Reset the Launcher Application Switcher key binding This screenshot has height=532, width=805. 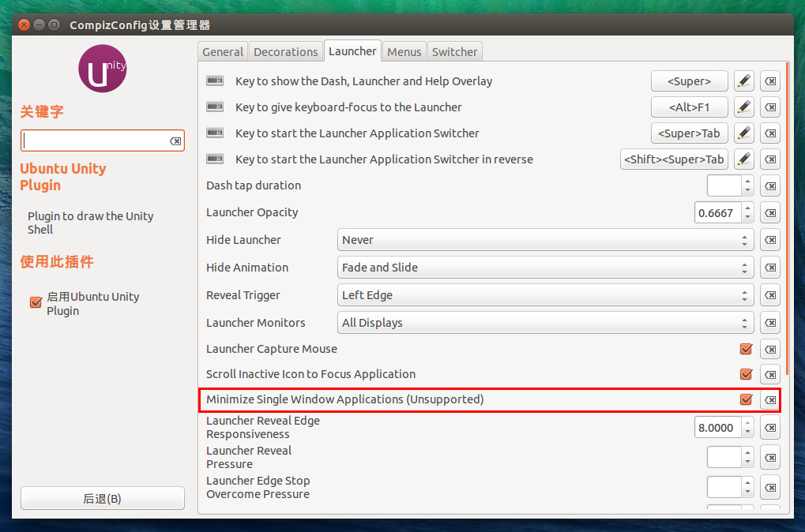tap(770, 133)
